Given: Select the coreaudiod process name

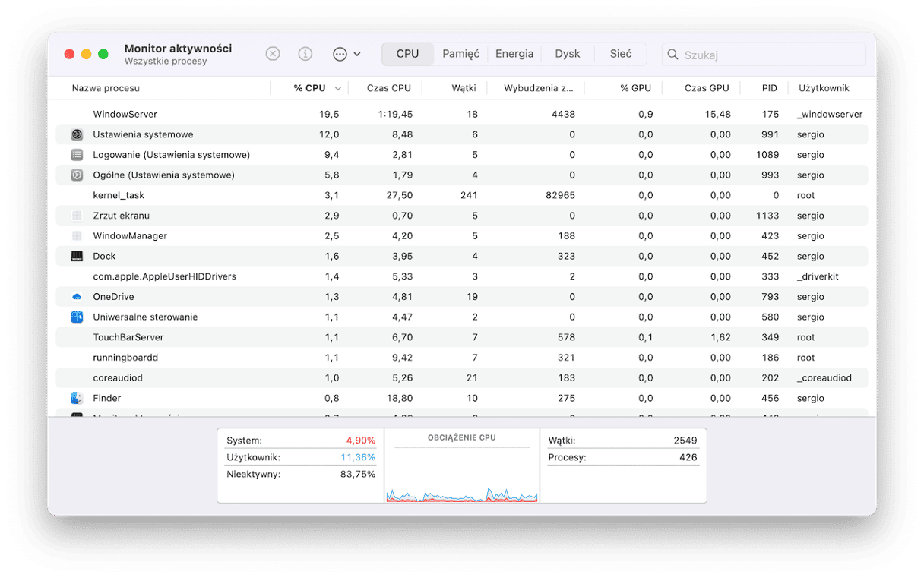Looking at the screenshot, I should (118, 378).
